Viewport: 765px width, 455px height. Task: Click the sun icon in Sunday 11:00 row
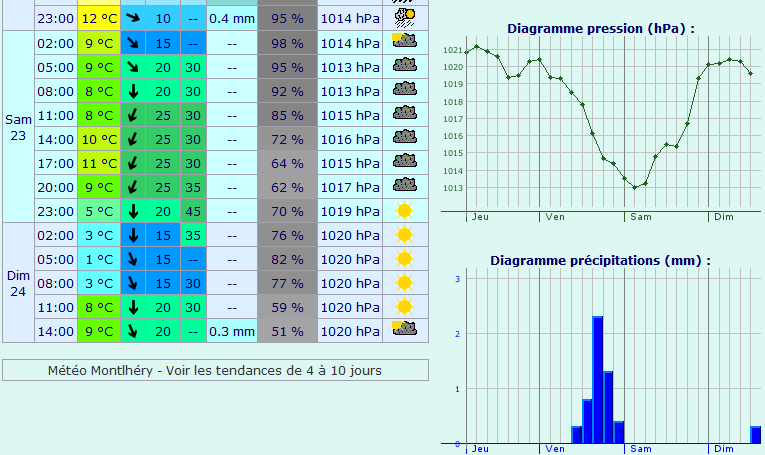point(404,307)
